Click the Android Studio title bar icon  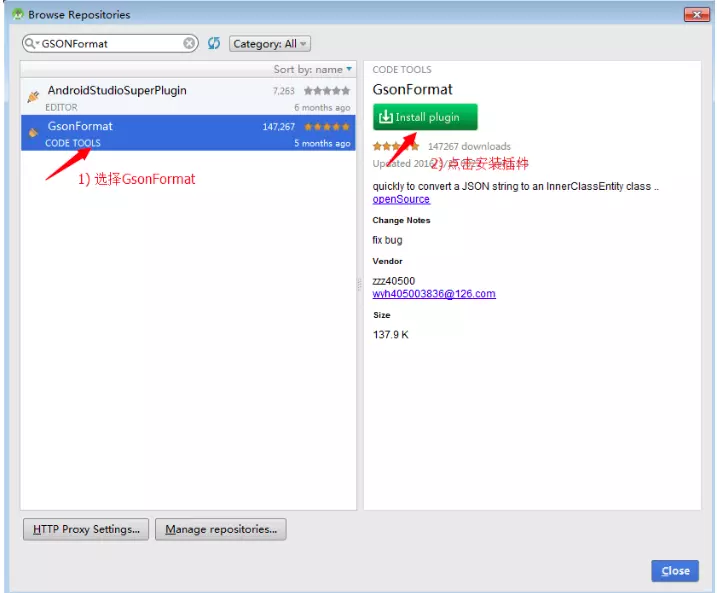(18, 15)
